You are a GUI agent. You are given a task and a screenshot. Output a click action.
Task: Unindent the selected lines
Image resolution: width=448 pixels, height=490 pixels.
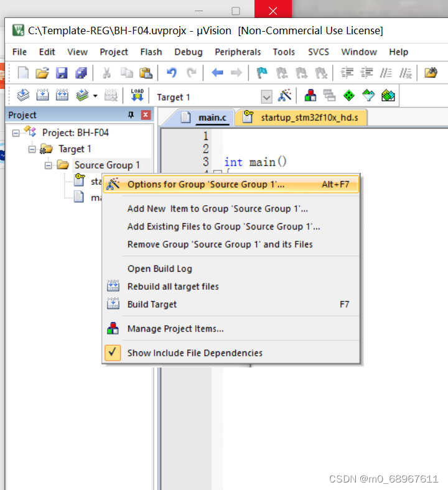tap(366, 73)
